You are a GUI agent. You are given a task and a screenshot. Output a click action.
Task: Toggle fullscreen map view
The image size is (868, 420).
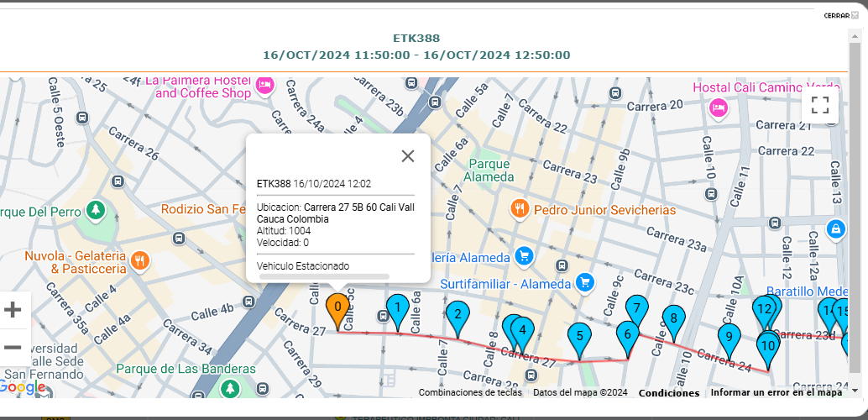coord(820,105)
